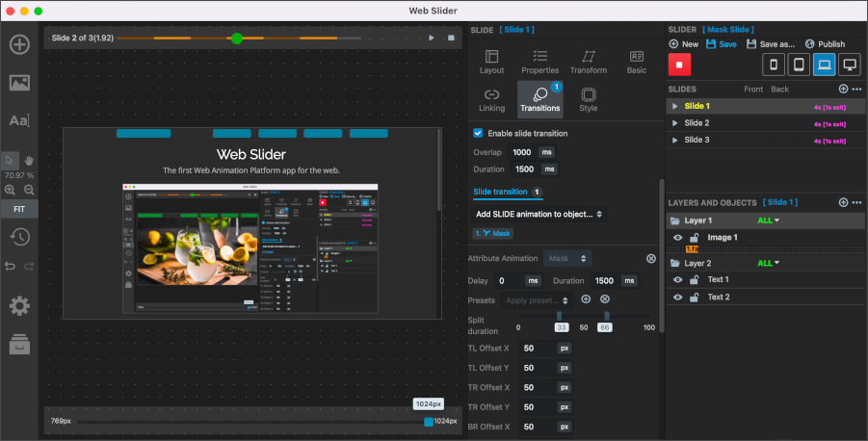Click the Delay value field
The height and width of the screenshot is (441, 868).
508,281
